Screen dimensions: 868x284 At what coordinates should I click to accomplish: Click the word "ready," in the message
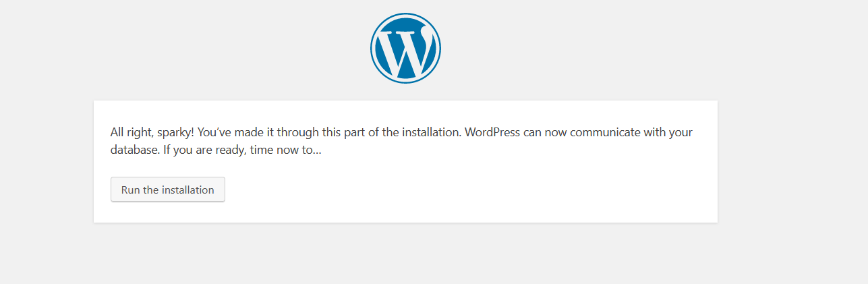[x=231, y=150]
